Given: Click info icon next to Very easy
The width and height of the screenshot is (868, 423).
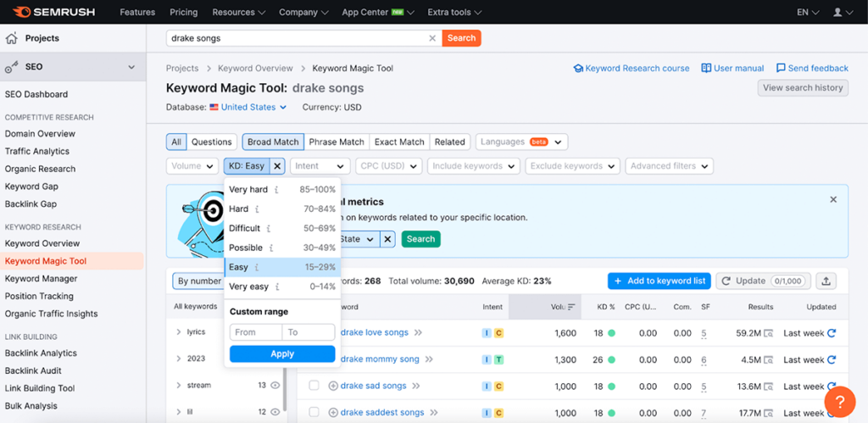Looking at the screenshot, I should pyautogui.click(x=277, y=287).
